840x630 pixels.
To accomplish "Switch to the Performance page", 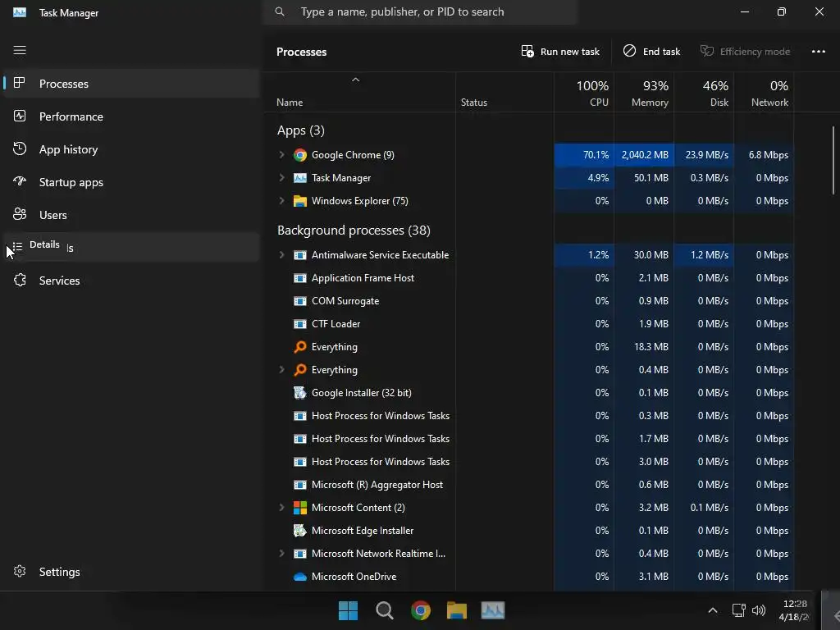I will (x=131, y=116).
